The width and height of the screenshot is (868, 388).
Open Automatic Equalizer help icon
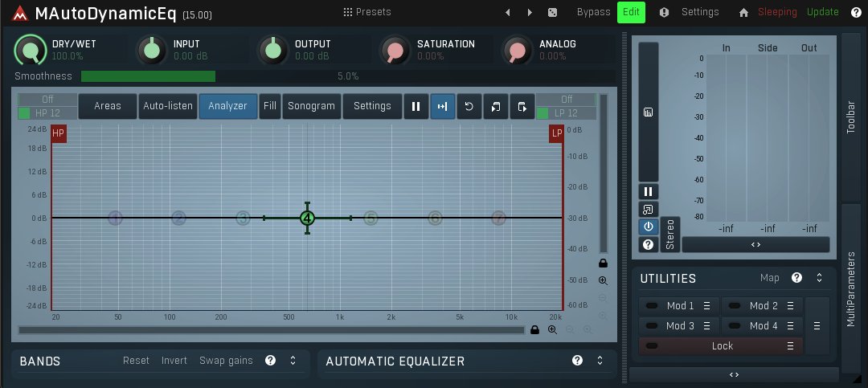coord(577,361)
